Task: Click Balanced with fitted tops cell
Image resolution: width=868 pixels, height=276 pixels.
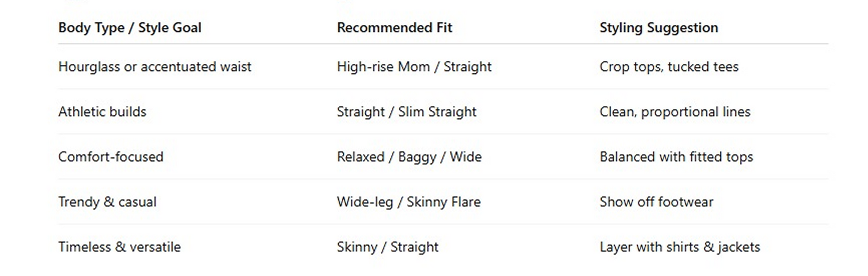Action: point(676,157)
